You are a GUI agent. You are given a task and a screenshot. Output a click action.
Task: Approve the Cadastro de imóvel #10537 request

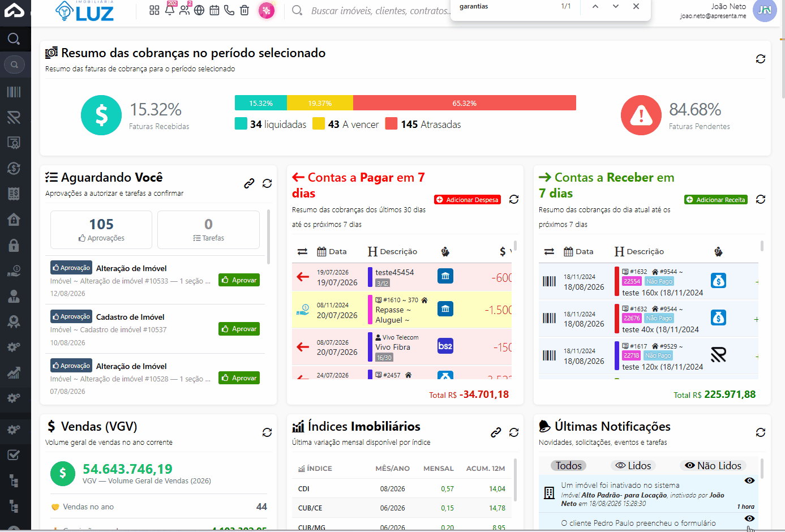(239, 329)
